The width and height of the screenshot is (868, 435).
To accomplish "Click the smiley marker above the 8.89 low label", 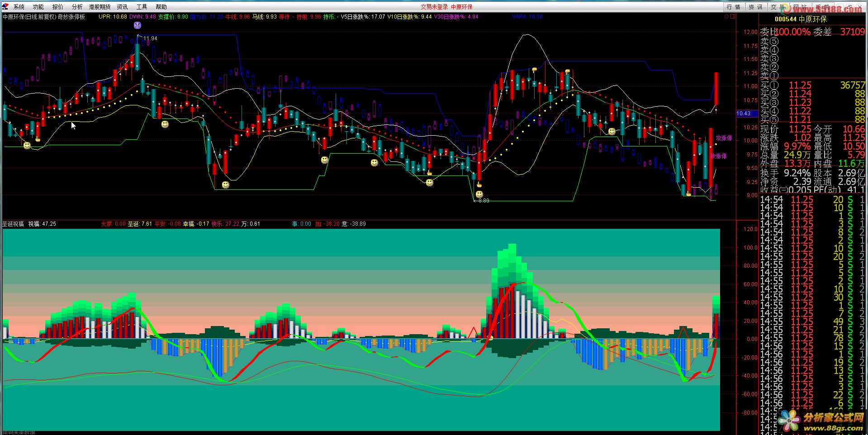I will [479, 194].
